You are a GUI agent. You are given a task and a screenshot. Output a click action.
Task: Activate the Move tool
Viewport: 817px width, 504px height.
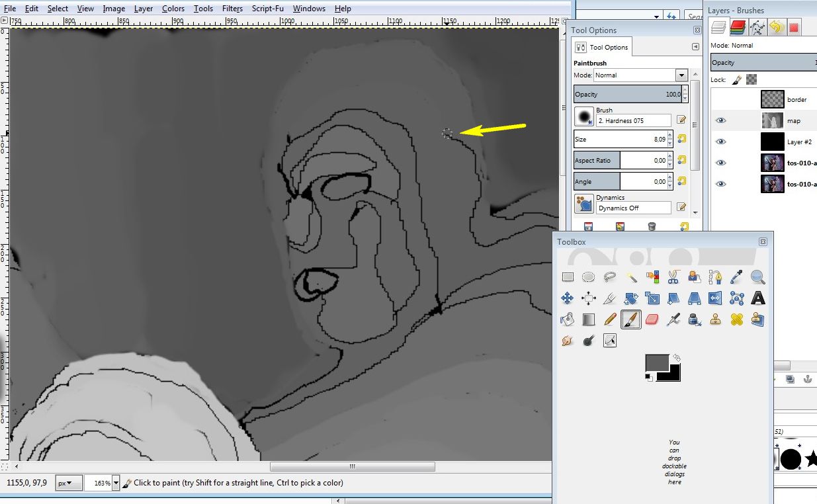(567, 298)
